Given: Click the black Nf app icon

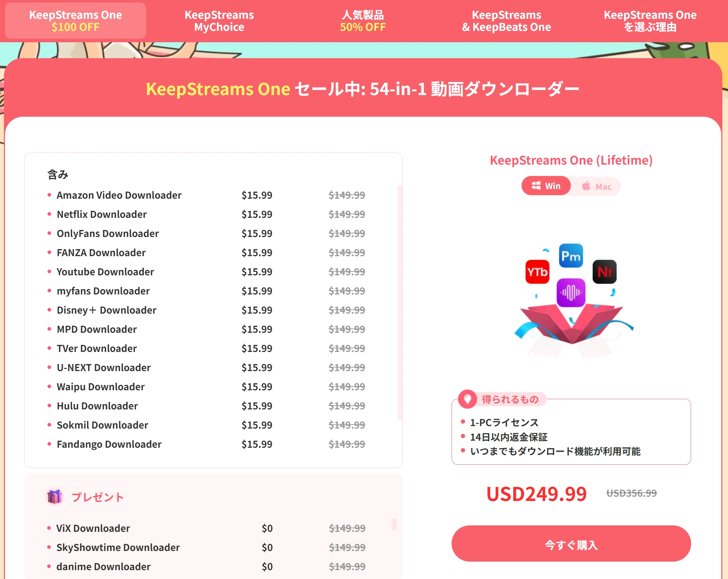Looking at the screenshot, I should 604,272.
